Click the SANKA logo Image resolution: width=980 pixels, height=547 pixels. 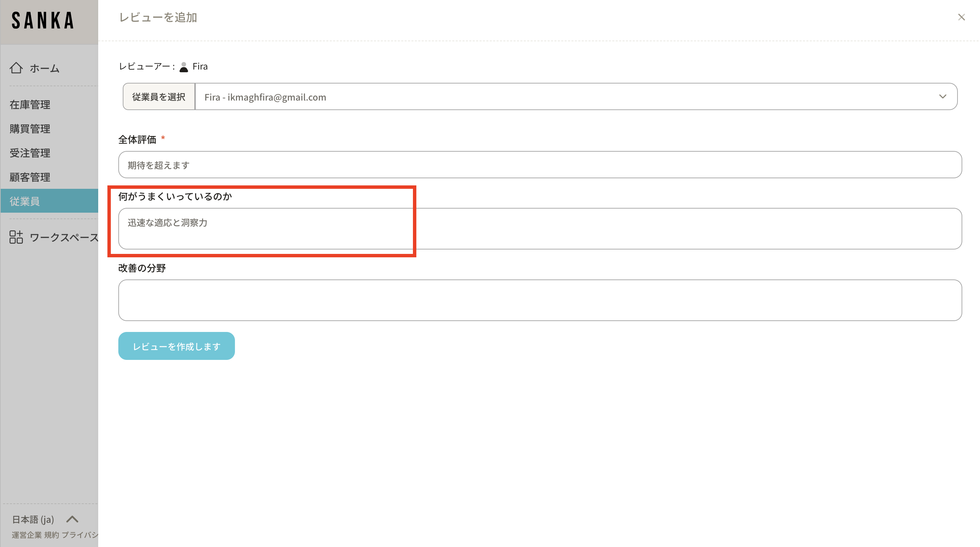tap(43, 20)
